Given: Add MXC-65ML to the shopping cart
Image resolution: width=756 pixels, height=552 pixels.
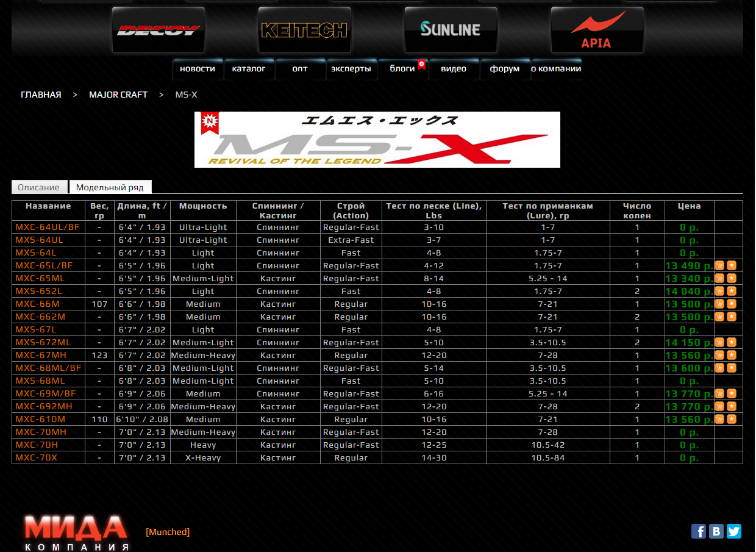Looking at the screenshot, I should (x=719, y=278).
